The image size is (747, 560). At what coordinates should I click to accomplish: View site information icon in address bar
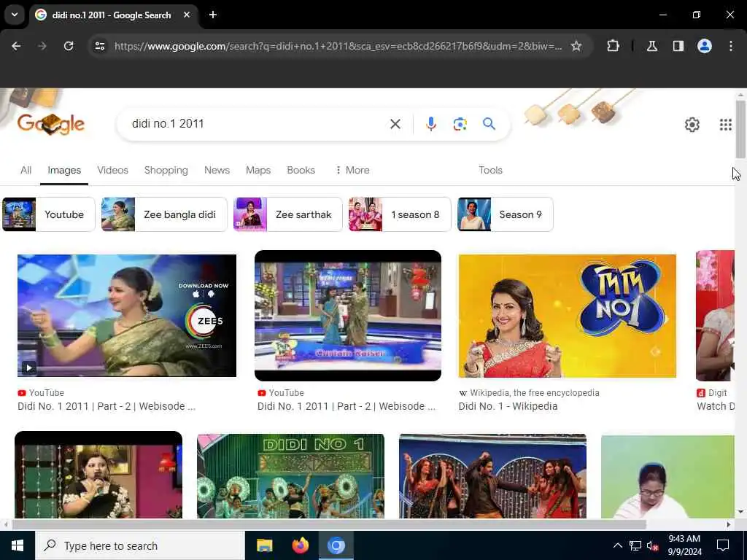pyautogui.click(x=99, y=46)
